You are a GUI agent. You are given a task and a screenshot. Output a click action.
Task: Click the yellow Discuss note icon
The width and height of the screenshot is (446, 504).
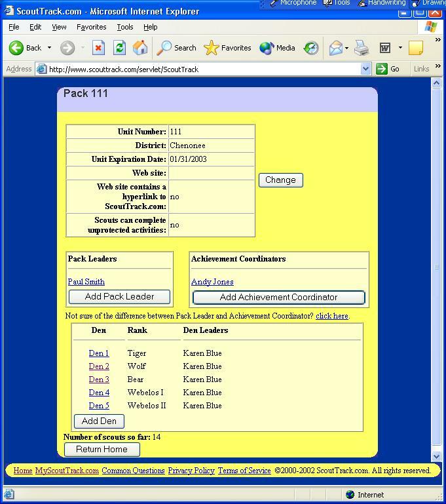[x=416, y=48]
